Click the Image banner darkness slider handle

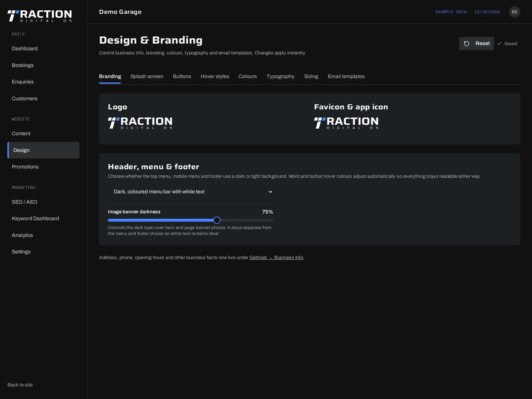pos(217,220)
